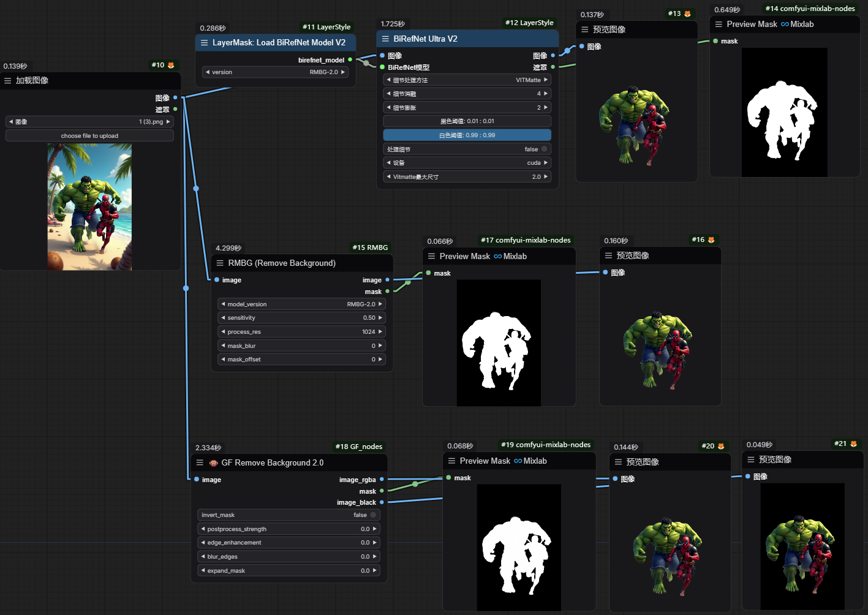Screen dimensions: 868x615
Task: Click the #15 RMBG badge
Action: click(370, 247)
